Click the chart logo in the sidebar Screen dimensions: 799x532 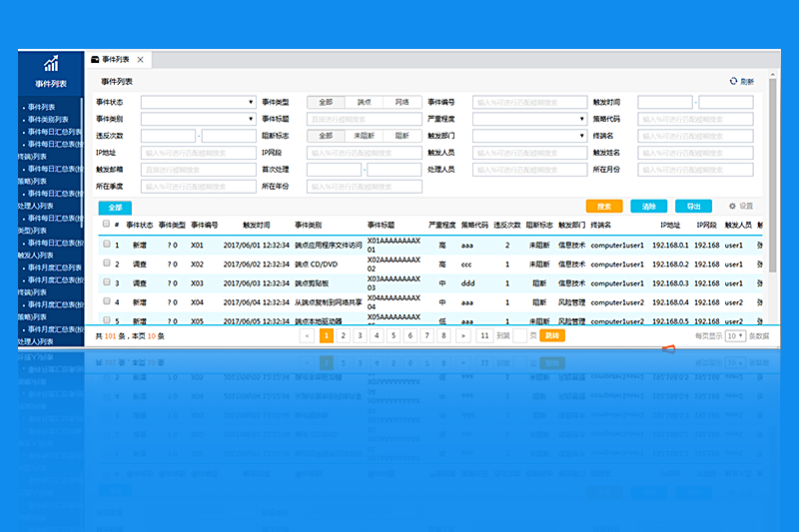51,64
